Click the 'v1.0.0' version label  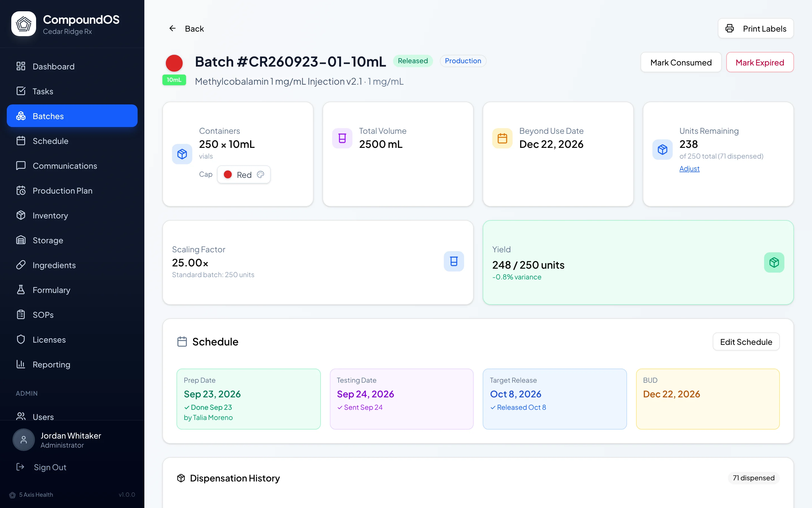point(127,495)
